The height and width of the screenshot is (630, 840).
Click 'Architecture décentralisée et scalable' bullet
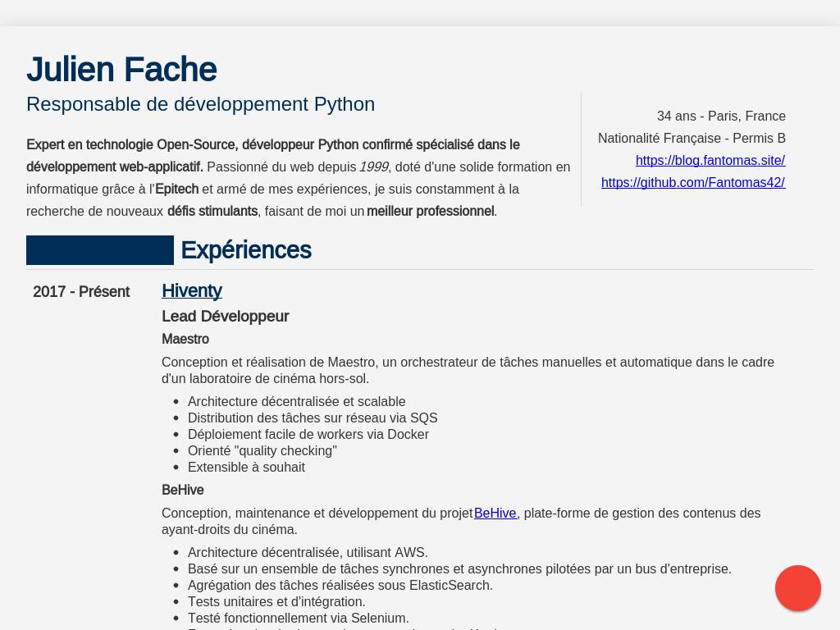[x=296, y=401]
